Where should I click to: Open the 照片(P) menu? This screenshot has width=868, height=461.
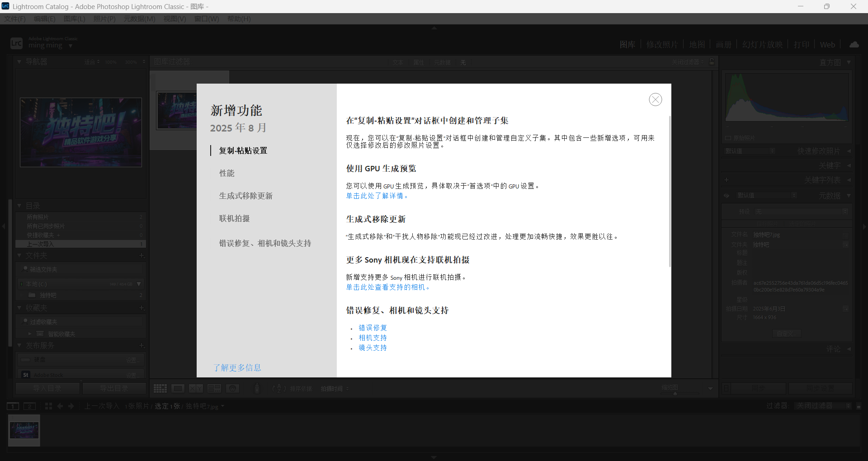(x=104, y=19)
